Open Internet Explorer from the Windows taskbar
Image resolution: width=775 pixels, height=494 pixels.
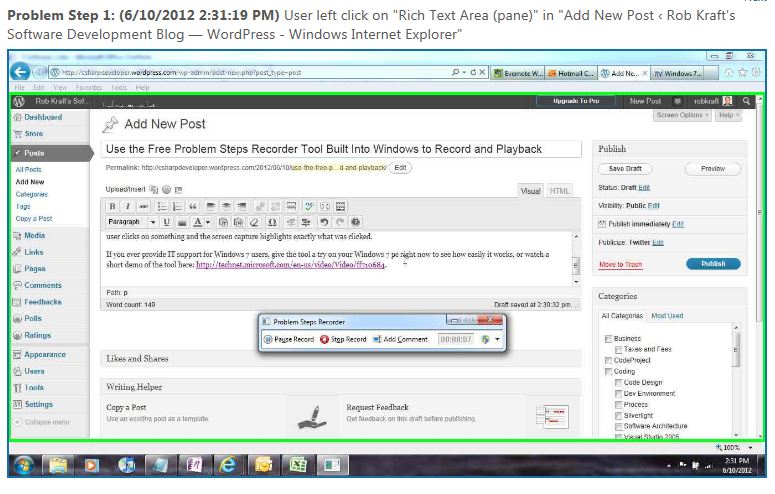pos(229,466)
